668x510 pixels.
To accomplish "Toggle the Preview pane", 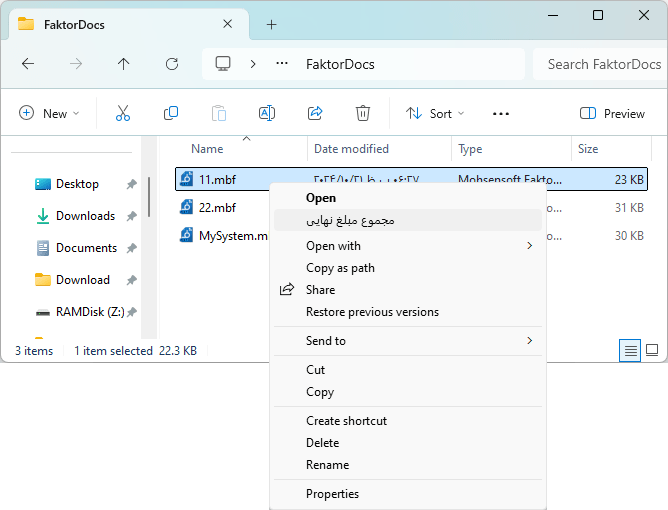I will tap(612, 114).
